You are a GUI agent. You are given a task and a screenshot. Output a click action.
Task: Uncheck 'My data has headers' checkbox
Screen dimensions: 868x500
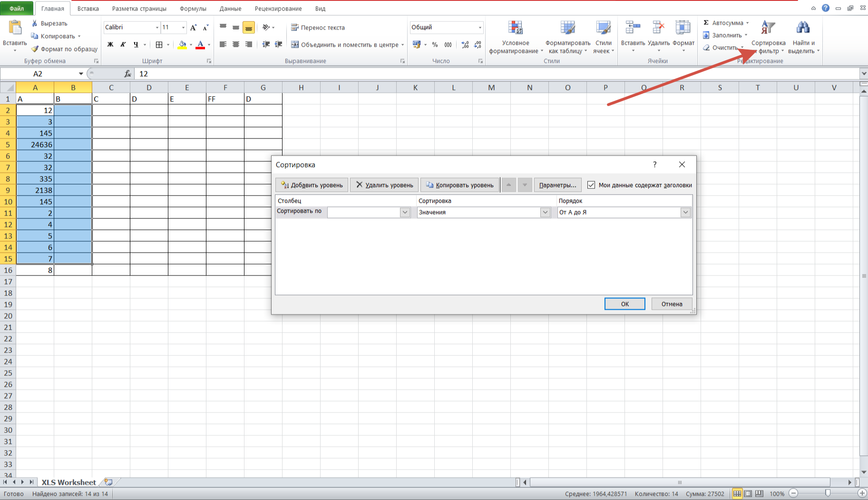(591, 185)
